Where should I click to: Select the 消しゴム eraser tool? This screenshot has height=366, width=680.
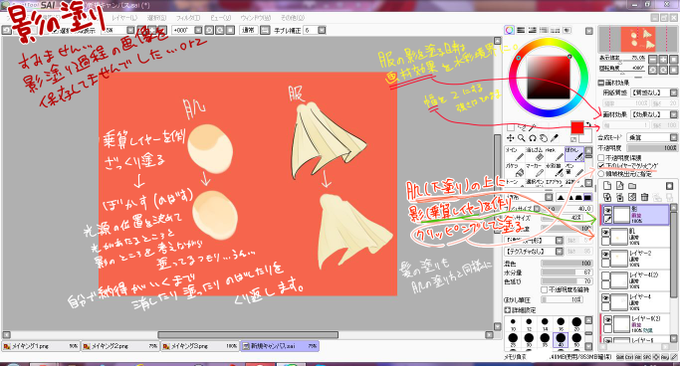point(534,154)
